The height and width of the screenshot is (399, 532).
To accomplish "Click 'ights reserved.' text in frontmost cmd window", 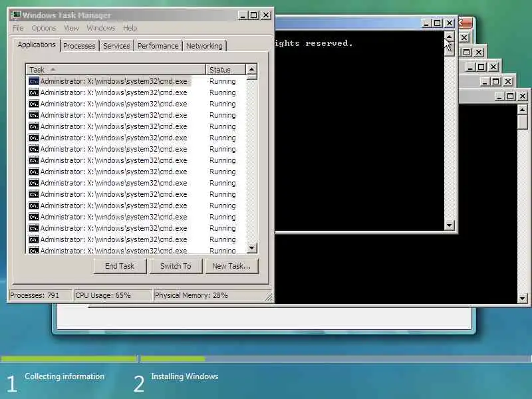I will 314,43.
